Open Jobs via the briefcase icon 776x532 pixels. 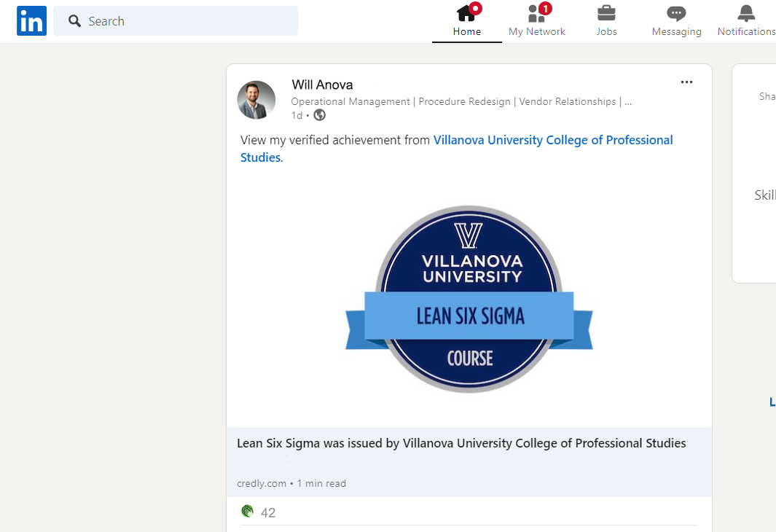coord(606,13)
